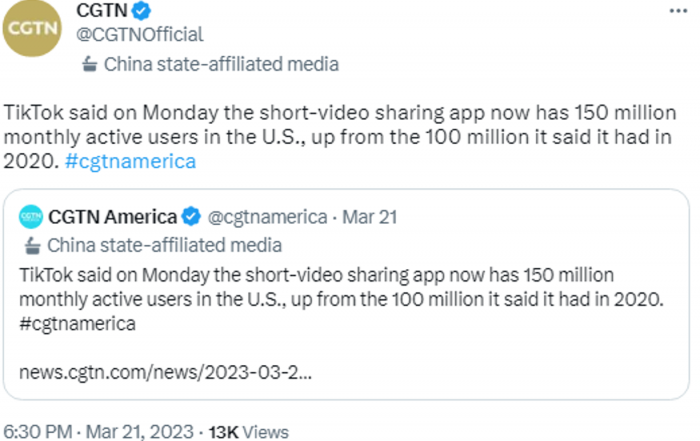Open the quoted tweet body text

coord(342,299)
